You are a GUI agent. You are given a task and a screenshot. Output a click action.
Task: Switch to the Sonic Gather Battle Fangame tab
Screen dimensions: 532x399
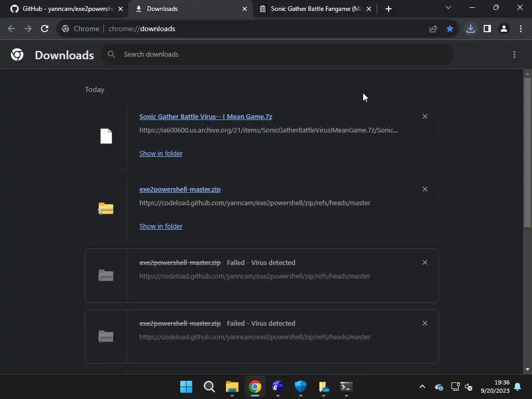click(315, 9)
